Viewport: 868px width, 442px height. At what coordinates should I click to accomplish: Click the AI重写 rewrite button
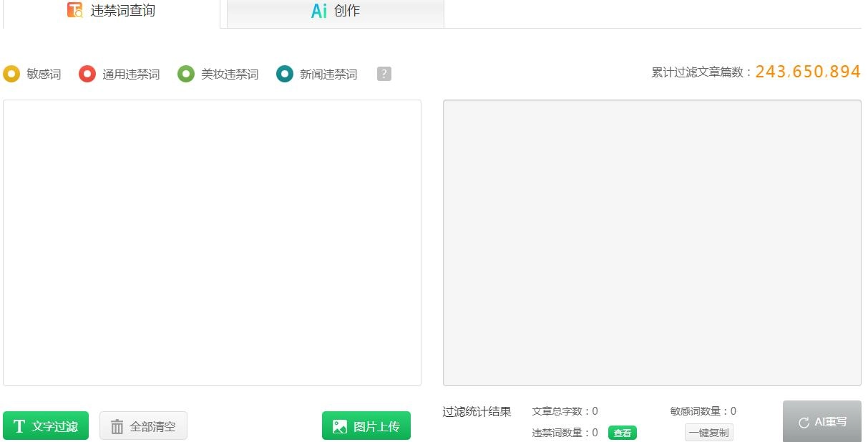pyautogui.click(x=821, y=421)
